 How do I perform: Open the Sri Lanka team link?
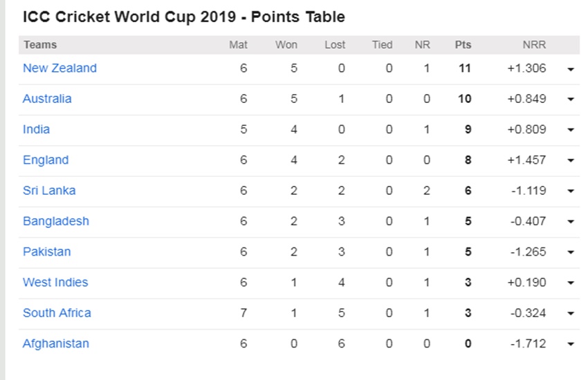tap(49, 191)
